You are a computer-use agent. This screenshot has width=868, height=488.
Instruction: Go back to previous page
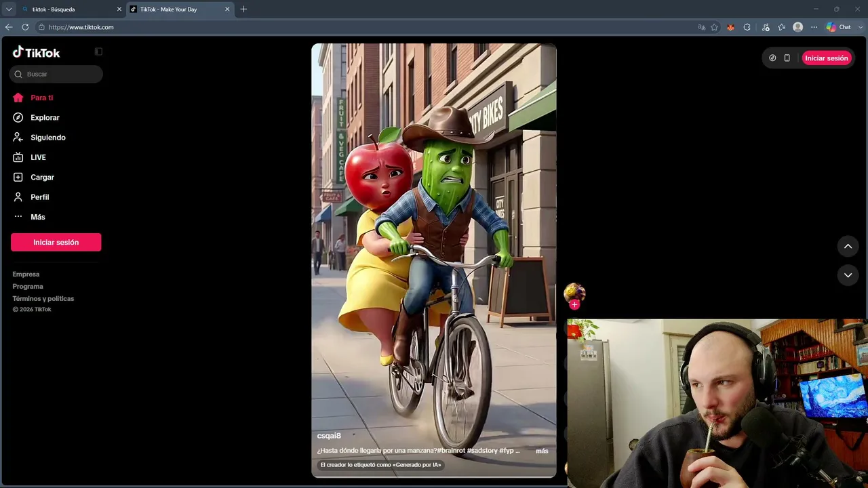point(9,27)
